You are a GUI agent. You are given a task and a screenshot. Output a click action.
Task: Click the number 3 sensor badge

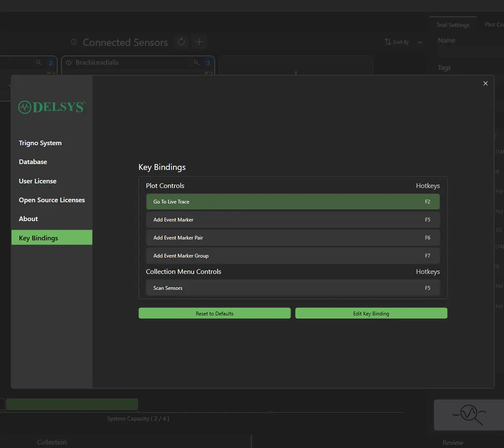tap(208, 63)
